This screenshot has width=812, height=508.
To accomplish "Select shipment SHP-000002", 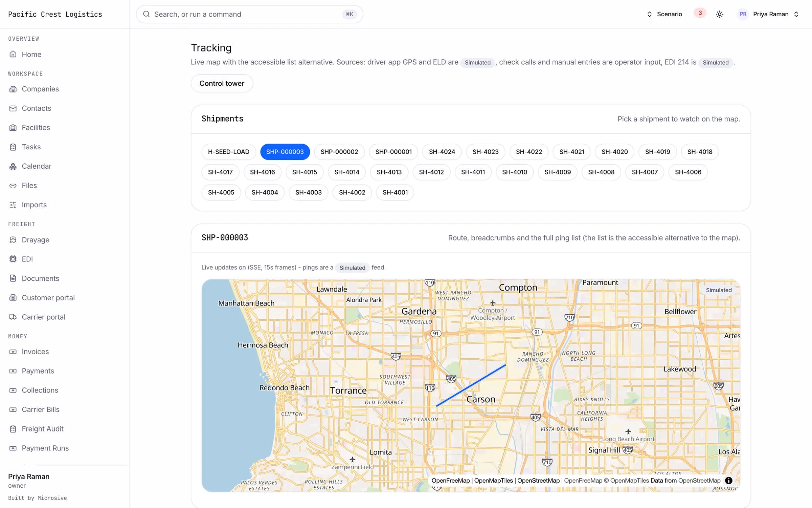I will point(339,152).
